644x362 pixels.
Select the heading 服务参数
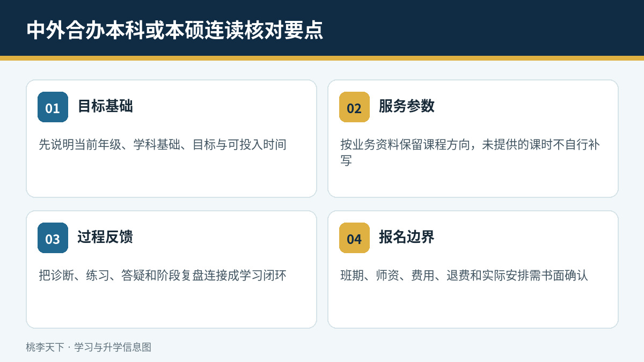(x=407, y=106)
